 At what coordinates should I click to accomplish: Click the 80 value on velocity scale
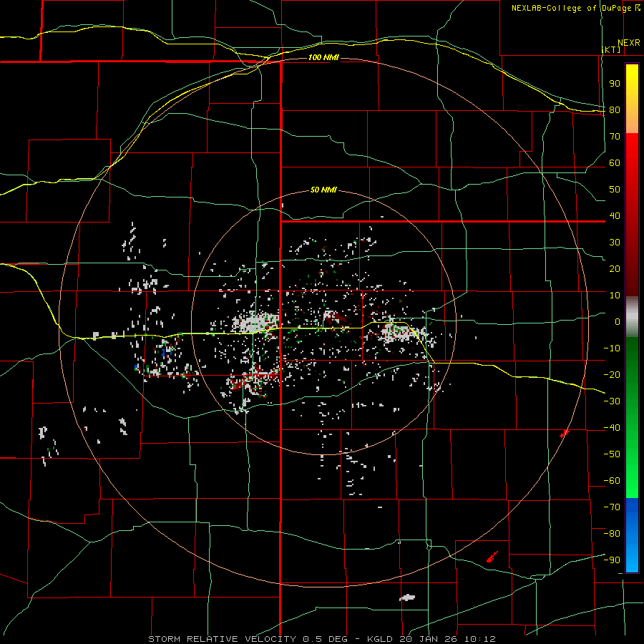coord(615,109)
